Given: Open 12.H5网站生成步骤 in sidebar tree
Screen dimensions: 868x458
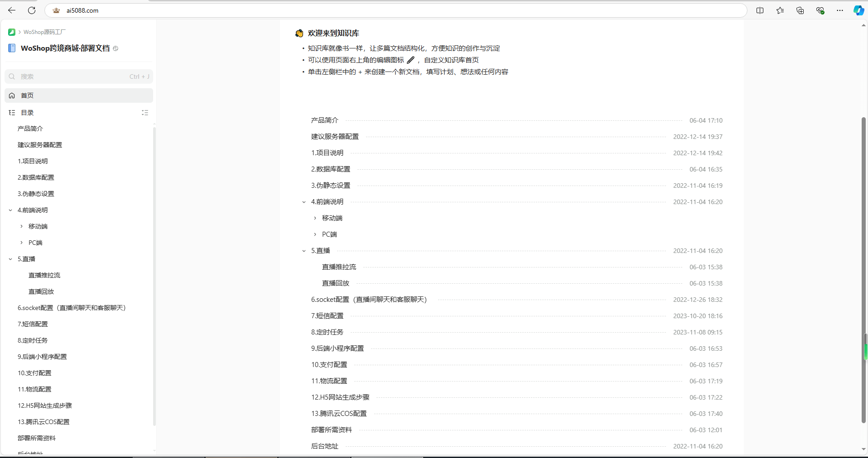Looking at the screenshot, I should click(45, 406).
